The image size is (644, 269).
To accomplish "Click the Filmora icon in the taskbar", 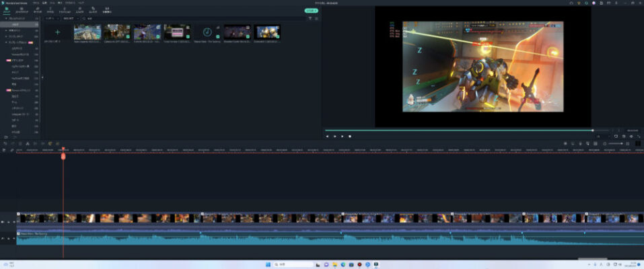I will [x=375, y=264].
